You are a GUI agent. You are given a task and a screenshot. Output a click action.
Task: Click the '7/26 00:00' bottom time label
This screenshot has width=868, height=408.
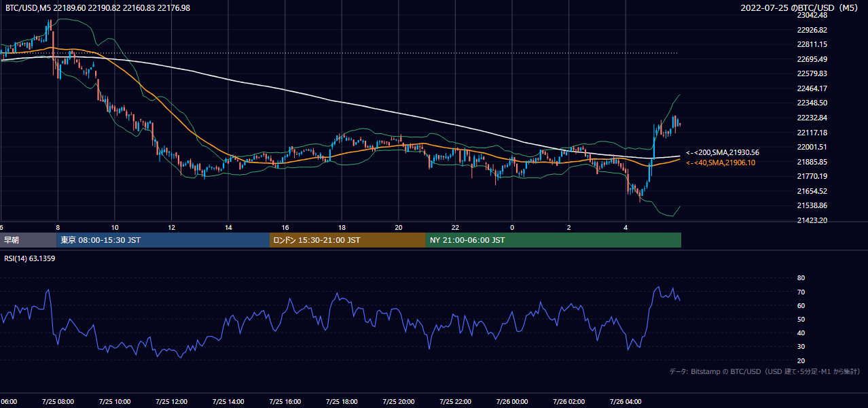tap(511, 401)
